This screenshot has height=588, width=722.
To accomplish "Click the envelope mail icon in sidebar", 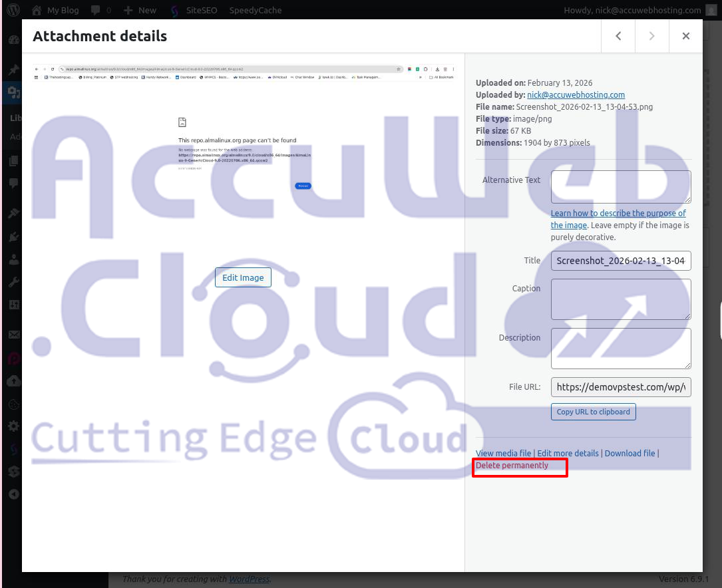I will click(x=13, y=335).
